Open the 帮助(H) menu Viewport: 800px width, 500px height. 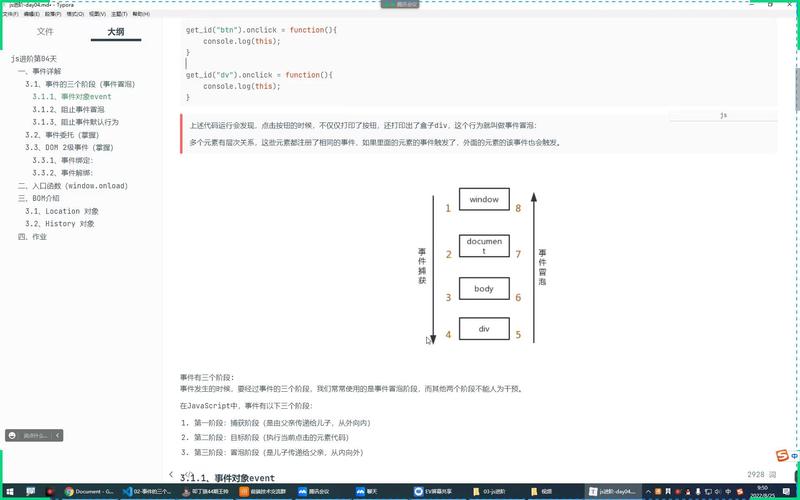coord(141,14)
